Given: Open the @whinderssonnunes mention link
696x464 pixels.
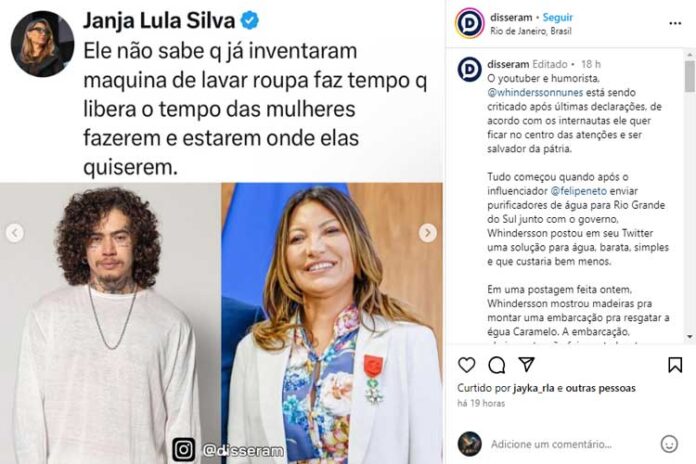Looking at the screenshot, I should click(535, 92).
